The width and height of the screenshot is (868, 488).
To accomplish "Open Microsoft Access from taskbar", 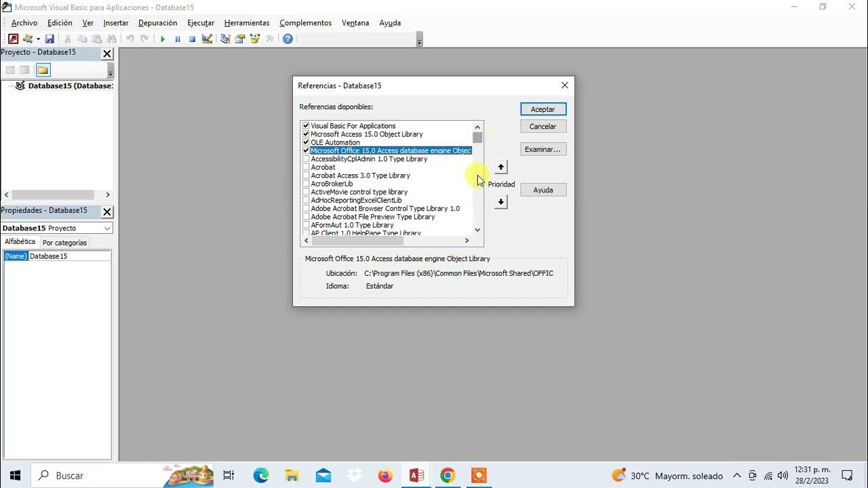I will 416,476.
